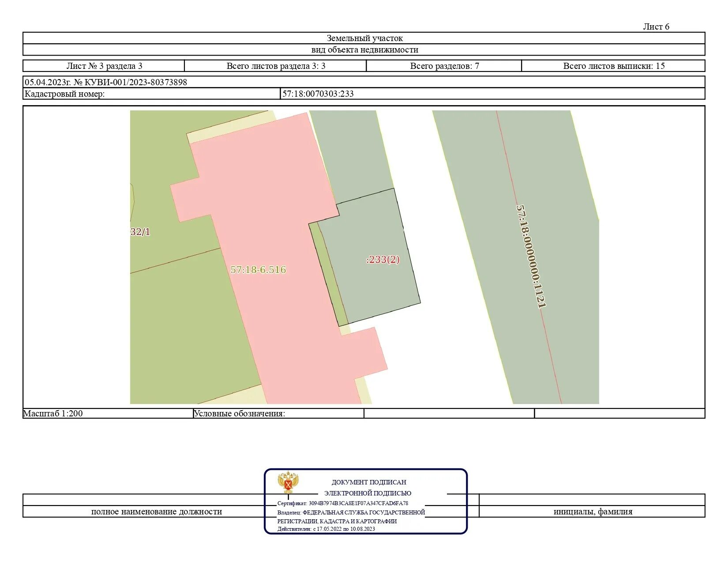728x563 pixels.
Task: Select request number КУВИ-001/2023-80373898 line
Action: click(106, 82)
